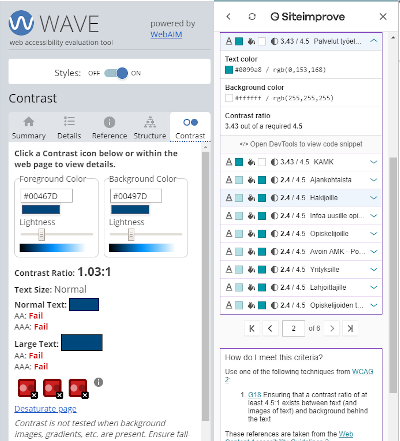Open the Structure tab
This screenshot has width=400, height=441.
coord(150,128)
